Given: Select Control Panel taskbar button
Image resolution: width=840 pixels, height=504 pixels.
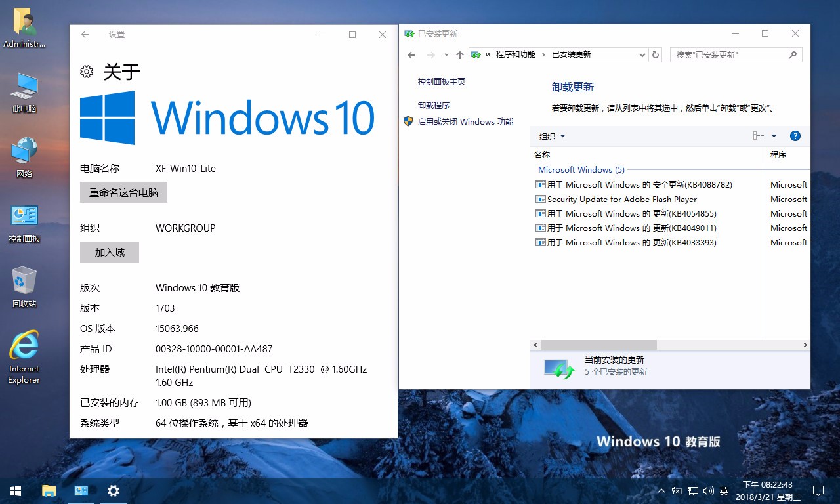Looking at the screenshot, I should point(81,490).
